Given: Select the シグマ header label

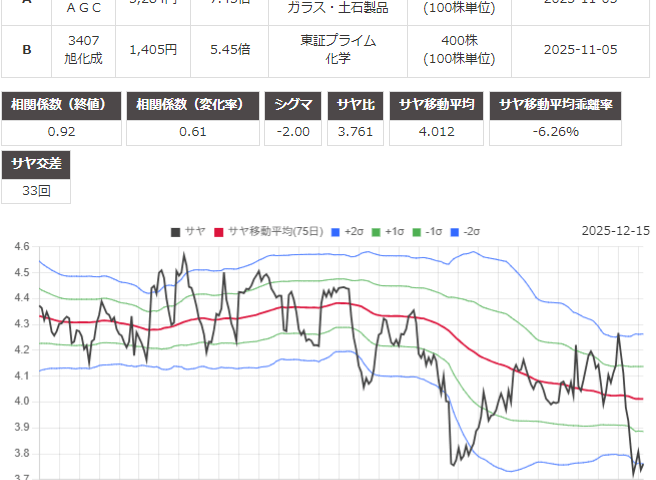Looking at the screenshot, I should click(294, 106).
